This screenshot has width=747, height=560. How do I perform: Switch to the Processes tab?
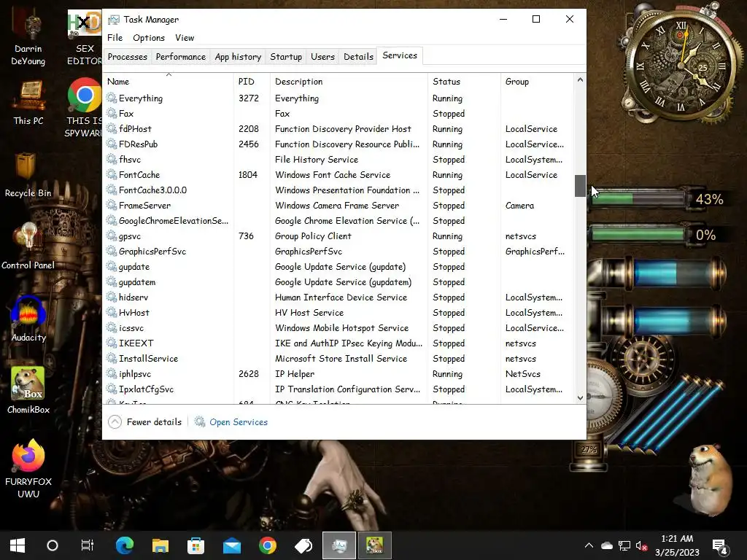[x=127, y=57]
